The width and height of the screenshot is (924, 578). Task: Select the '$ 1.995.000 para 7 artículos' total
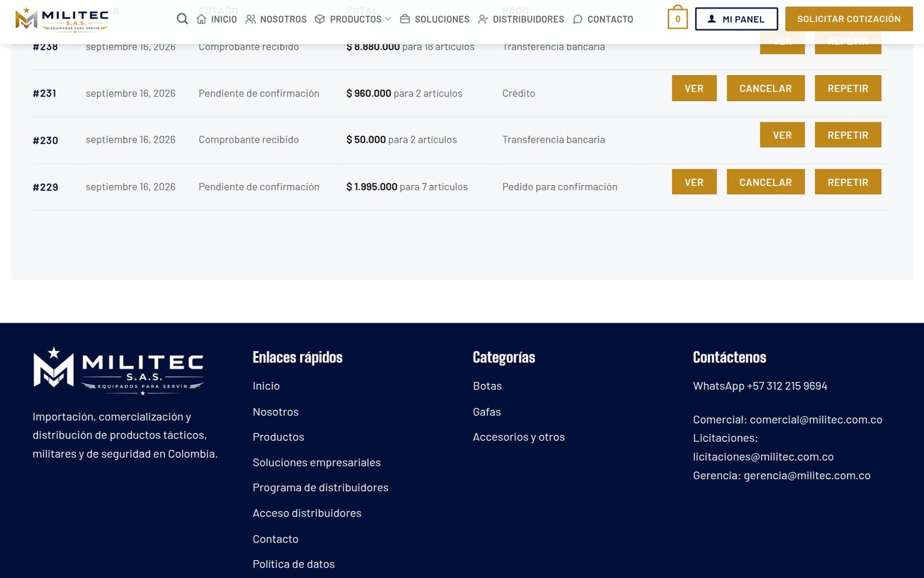tap(407, 187)
